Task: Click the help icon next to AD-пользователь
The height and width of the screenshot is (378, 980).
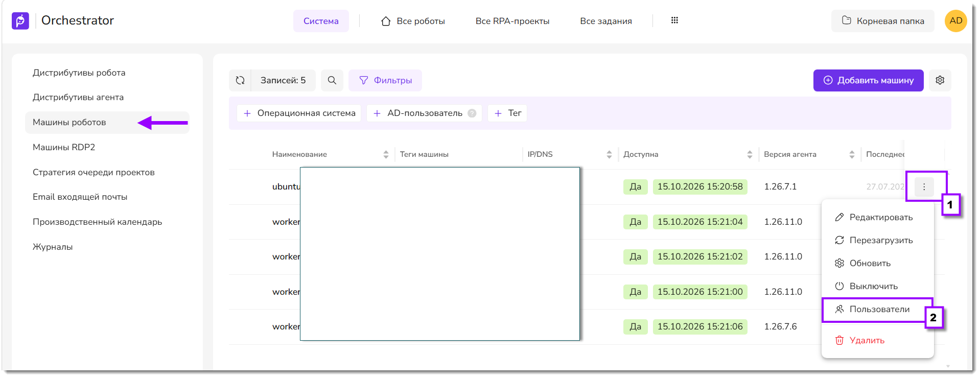Action: (472, 113)
